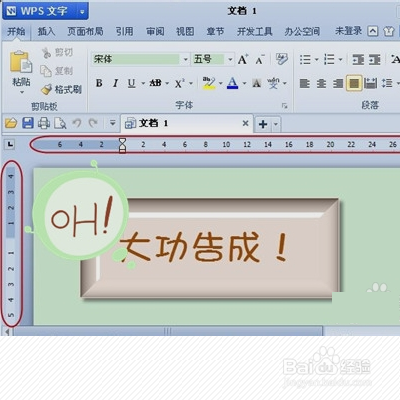Click the decrease indent icon
This screenshot has height=400, width=400.
[358, 60]
